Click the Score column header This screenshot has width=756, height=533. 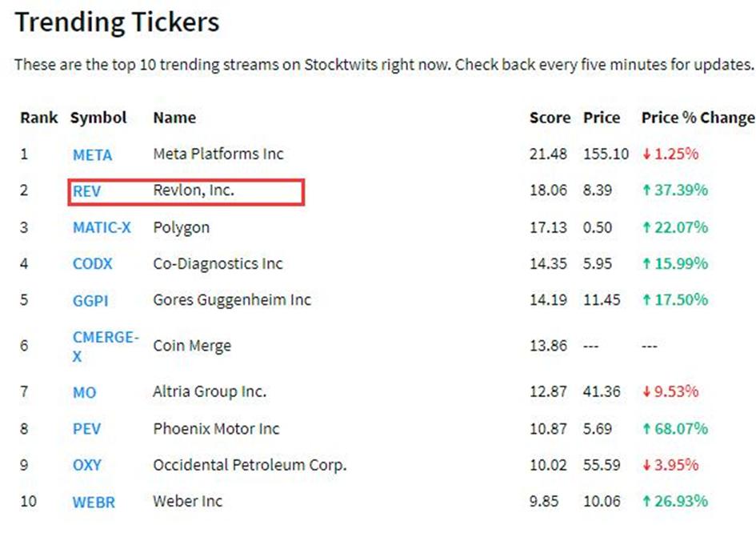tap(550, 118)
